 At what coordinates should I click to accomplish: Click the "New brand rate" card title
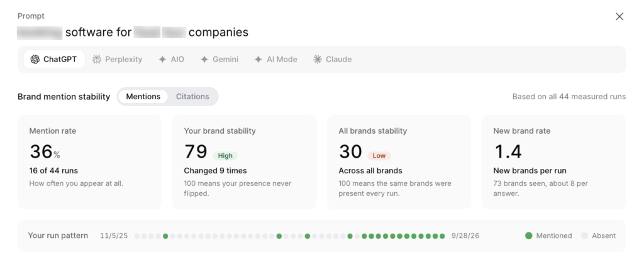click(x=521, y=131)
